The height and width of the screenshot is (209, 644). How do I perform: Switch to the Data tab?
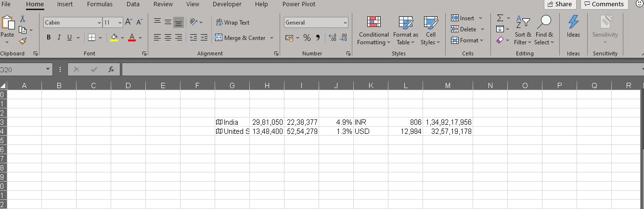click(133, 4)
